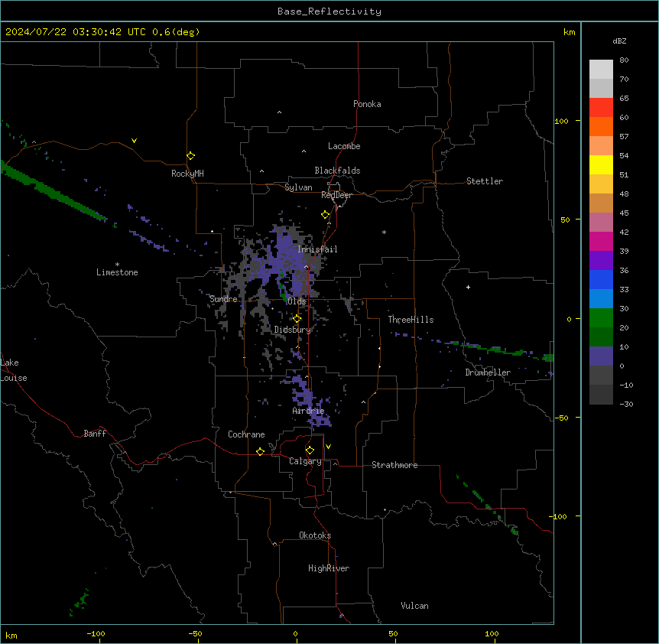Click the Sundre town label
Image resolution: width=659 pixels, height=644 pixels.
[x=223, y=299]
